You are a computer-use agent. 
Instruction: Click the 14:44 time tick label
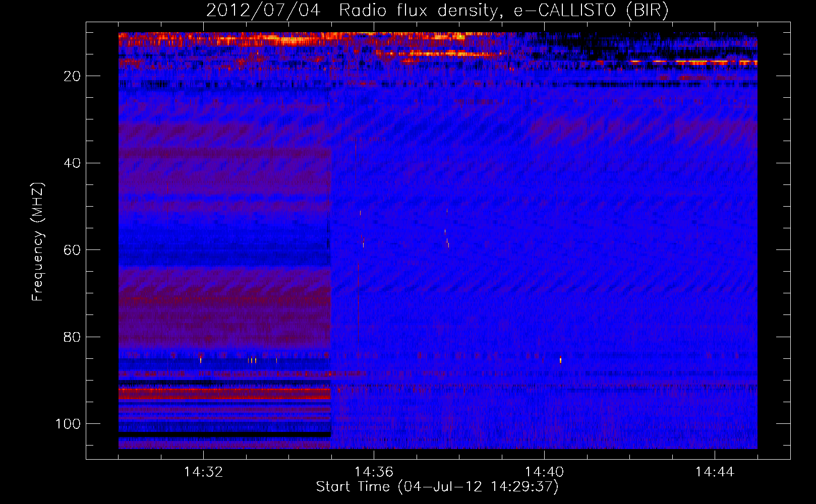(x=715, y=472)
